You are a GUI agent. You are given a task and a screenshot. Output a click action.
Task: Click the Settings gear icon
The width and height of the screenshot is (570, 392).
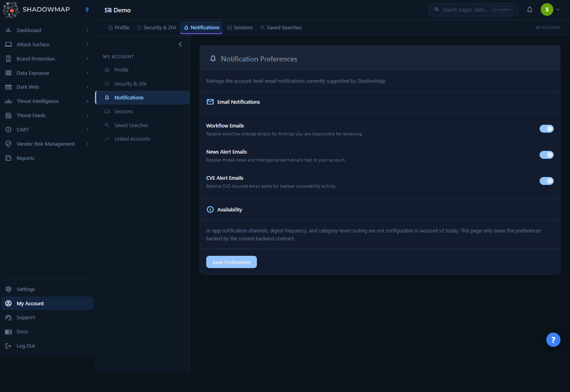click(8, 289)
